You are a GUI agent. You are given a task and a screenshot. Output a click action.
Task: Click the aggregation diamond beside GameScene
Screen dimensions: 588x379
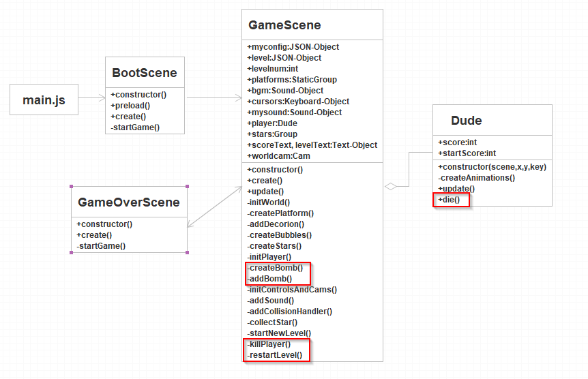391,186
